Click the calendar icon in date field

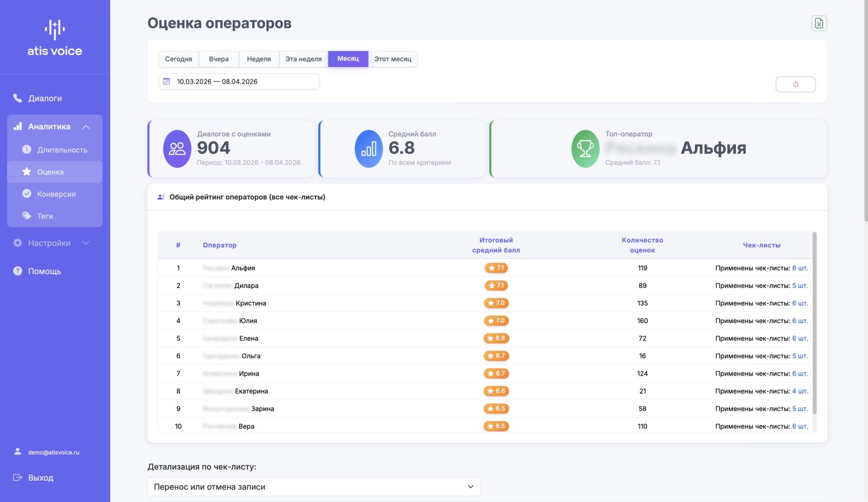167,81
